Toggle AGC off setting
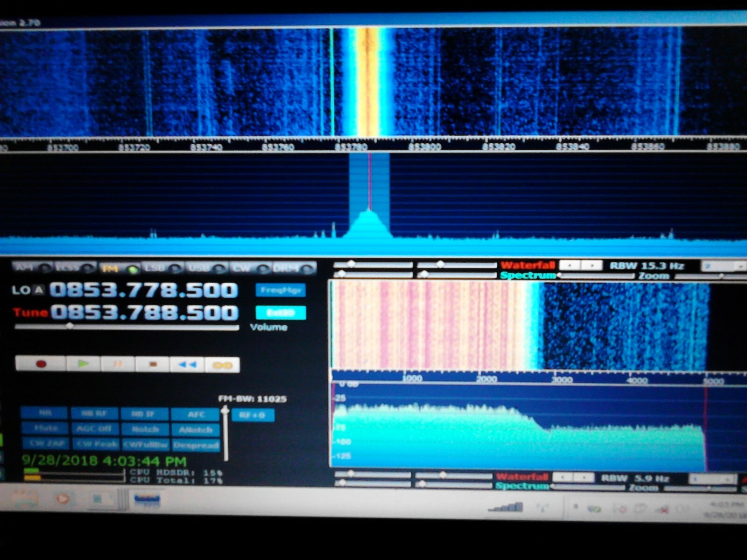 pos(94,428)
